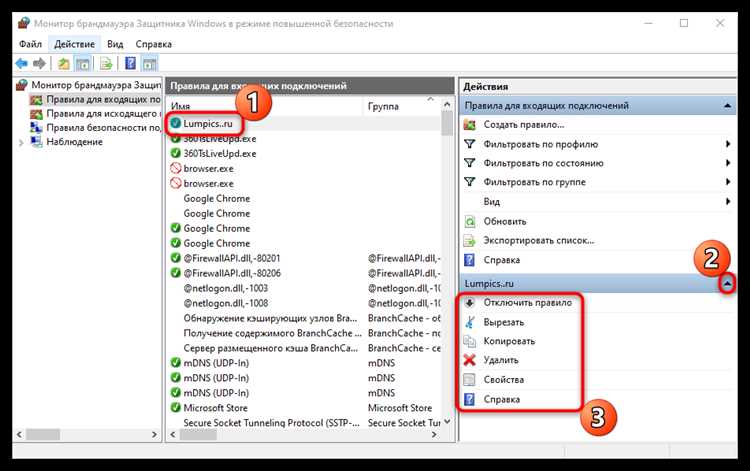Open Фильтровать по состоянию submenu arrow
The width and height of the screenshot is (750, 471).
pyautogui.click(x=728, y=163)
